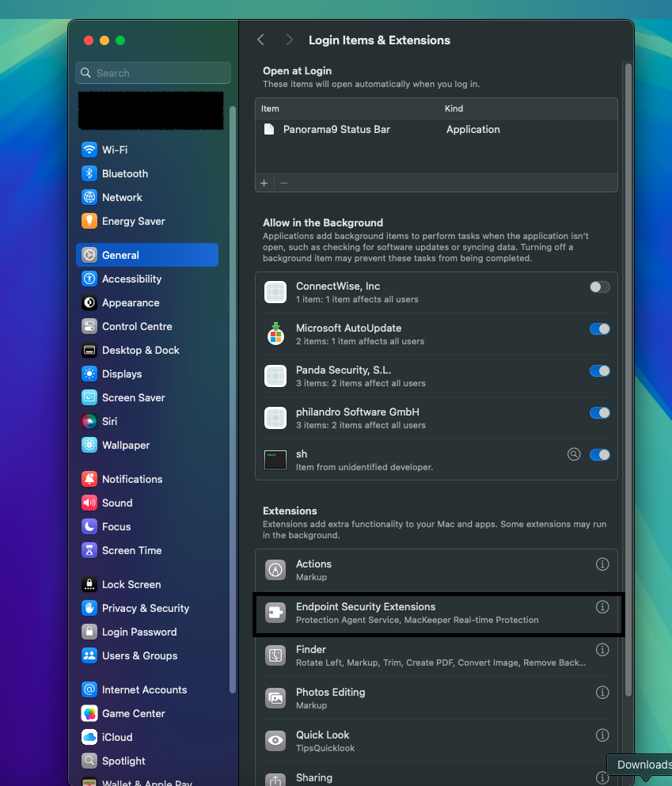Sort login items by Kind column

tap(454, 108)
